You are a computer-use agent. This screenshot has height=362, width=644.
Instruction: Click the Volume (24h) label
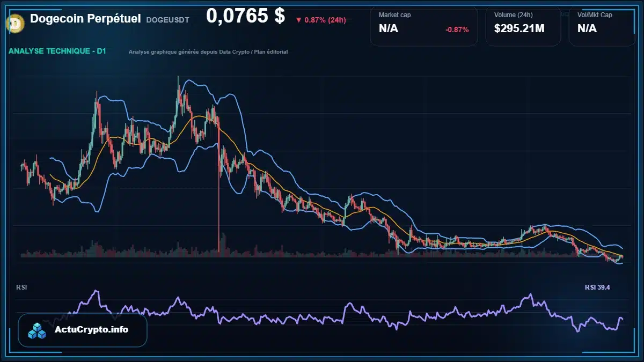pyautogui.click(x=514, y=15)
